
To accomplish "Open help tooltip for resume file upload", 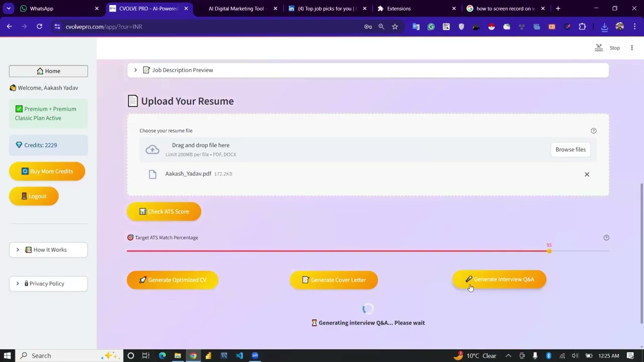I will coord(594,131).
